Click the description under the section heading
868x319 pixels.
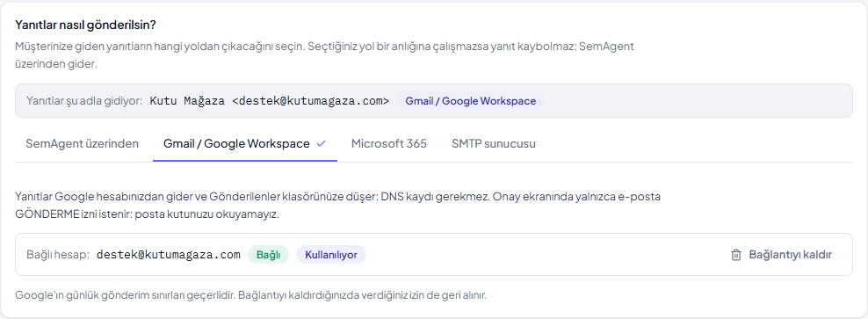point(324,54)
